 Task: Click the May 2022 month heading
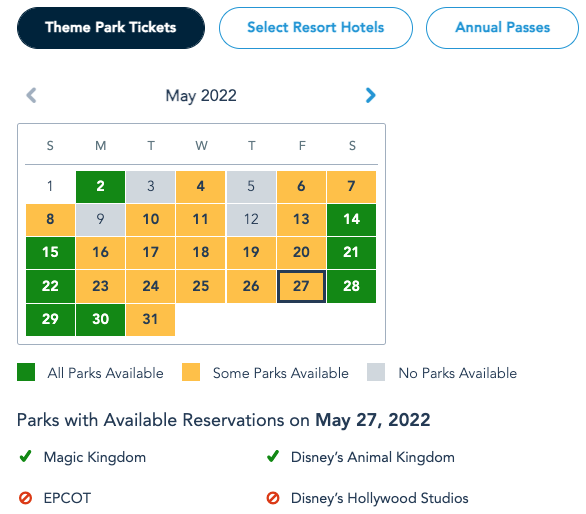201,96
